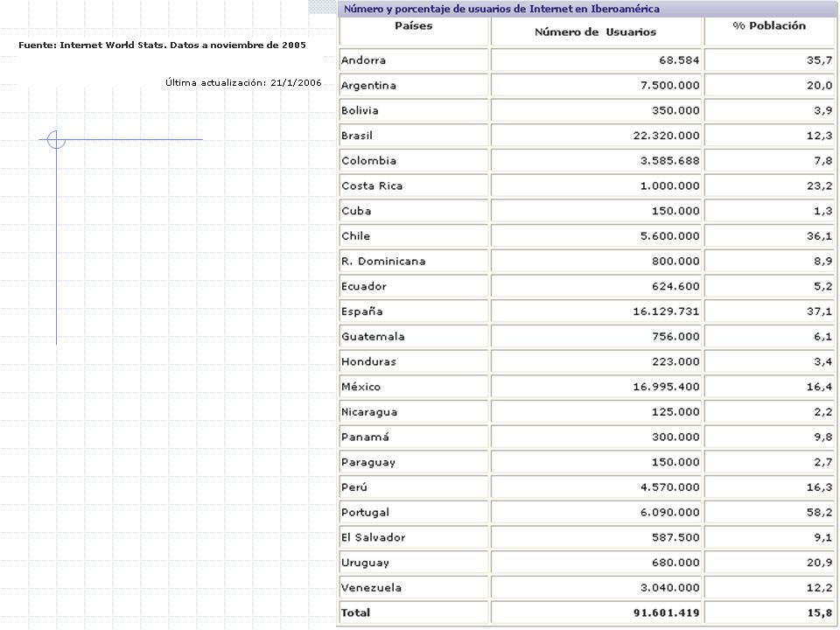The width and height of the screenshot is (840, 630).
Task: Select user count 350.000 for Bolivia
Action: click(x=675, y=110)
